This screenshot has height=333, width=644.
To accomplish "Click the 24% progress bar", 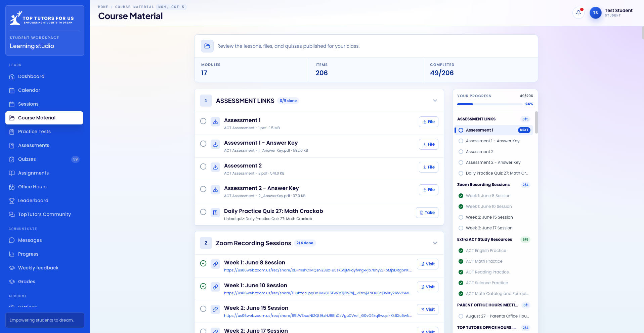I will pos(489,104).
